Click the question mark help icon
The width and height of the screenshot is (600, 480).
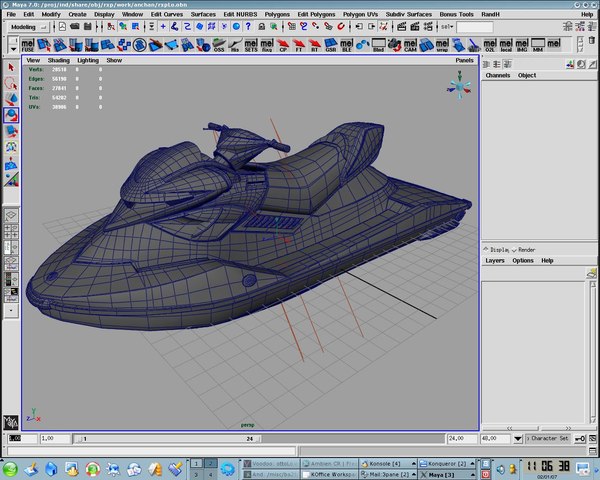[248, 26]
